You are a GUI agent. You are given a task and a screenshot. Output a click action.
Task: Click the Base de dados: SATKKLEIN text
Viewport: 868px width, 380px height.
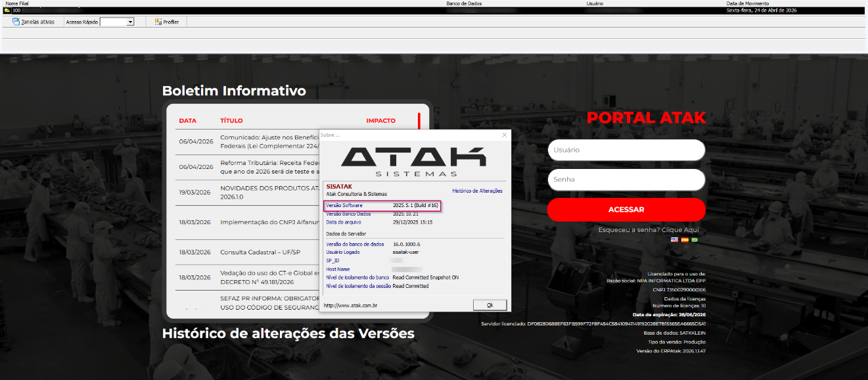[x=675, y=333]
